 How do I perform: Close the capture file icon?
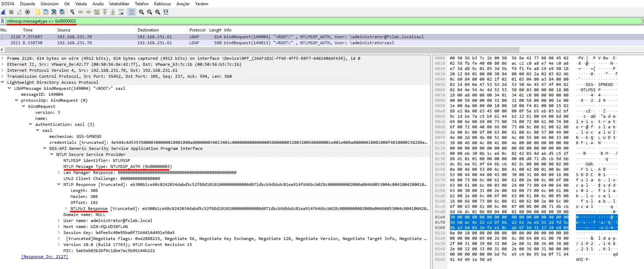54,12
